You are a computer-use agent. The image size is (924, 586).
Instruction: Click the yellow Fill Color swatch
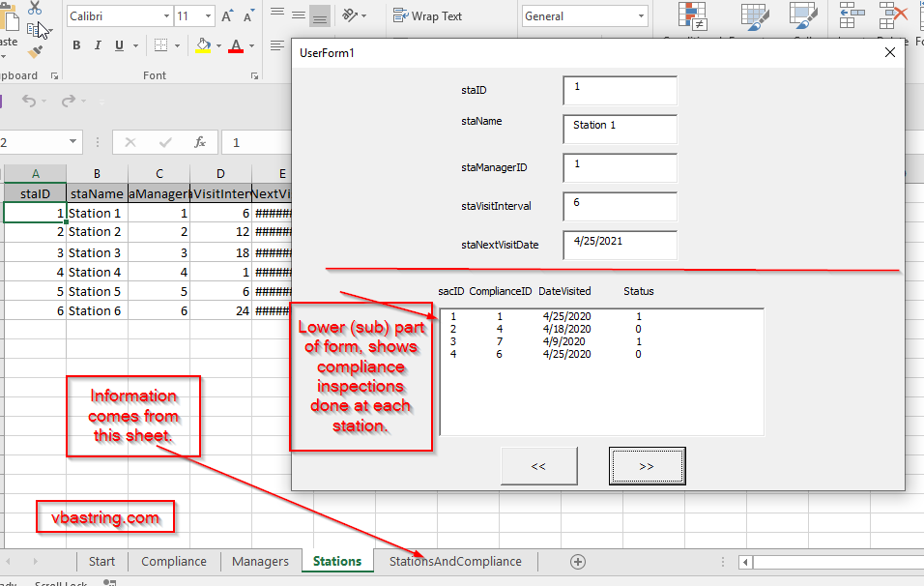tap(203, 45)
